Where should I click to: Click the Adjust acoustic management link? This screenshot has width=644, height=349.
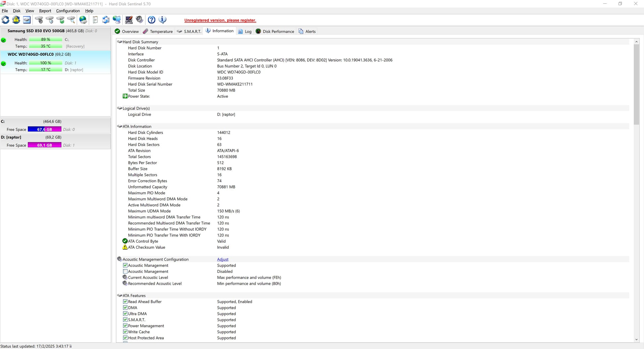pos(223,260)
